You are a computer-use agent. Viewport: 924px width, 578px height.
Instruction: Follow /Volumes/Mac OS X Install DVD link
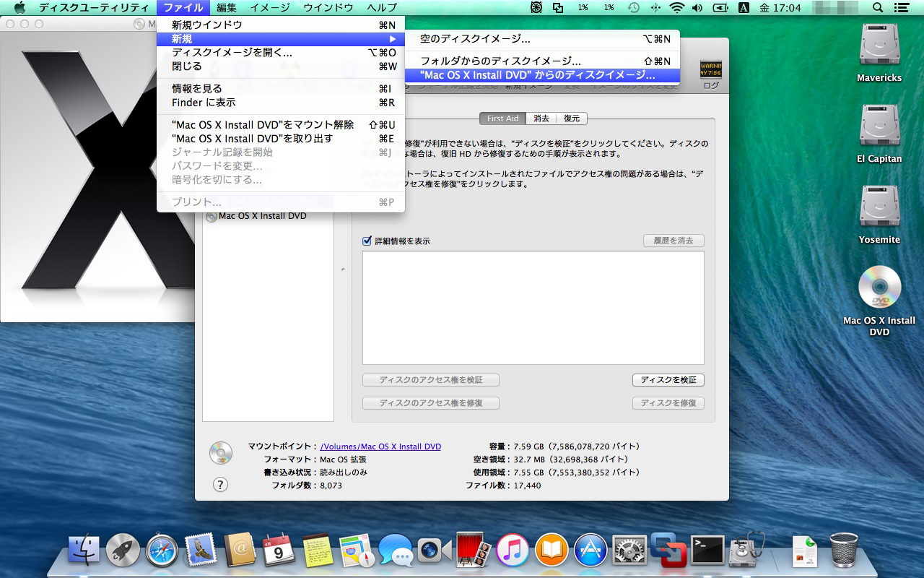click(x=380, y=447)
